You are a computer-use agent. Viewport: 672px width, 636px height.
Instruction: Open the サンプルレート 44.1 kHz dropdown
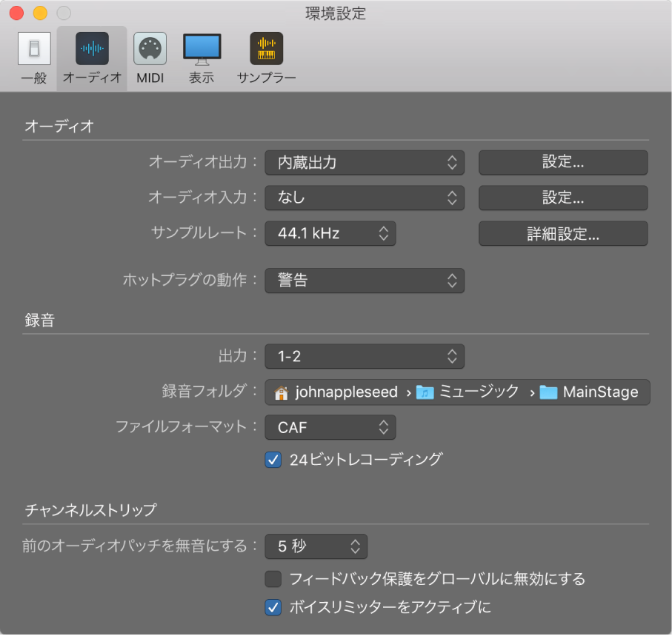pyautogui.click(x=330, y=233)
